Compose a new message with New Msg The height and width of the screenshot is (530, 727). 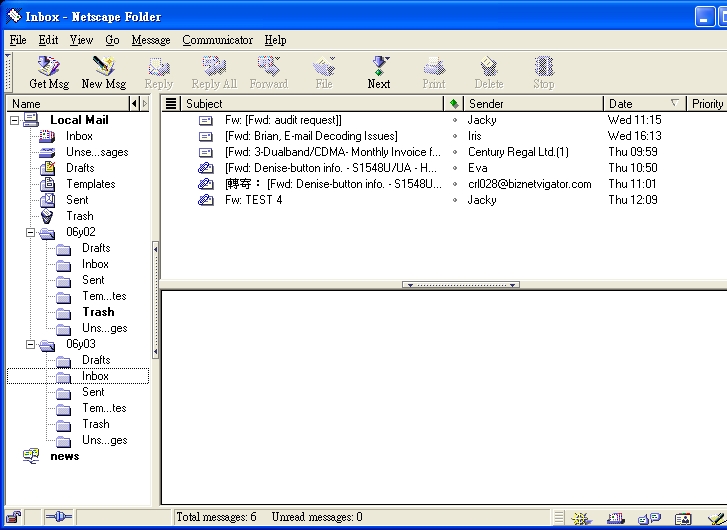103,72
